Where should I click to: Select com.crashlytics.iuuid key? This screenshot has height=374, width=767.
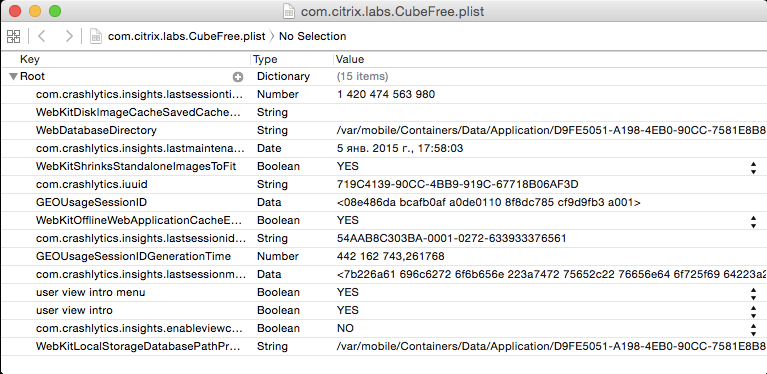click(91, 184)
